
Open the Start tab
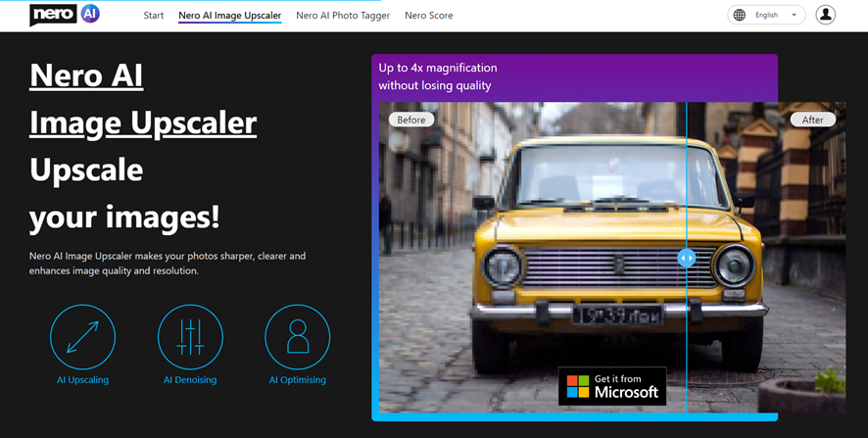pos(154,16)
